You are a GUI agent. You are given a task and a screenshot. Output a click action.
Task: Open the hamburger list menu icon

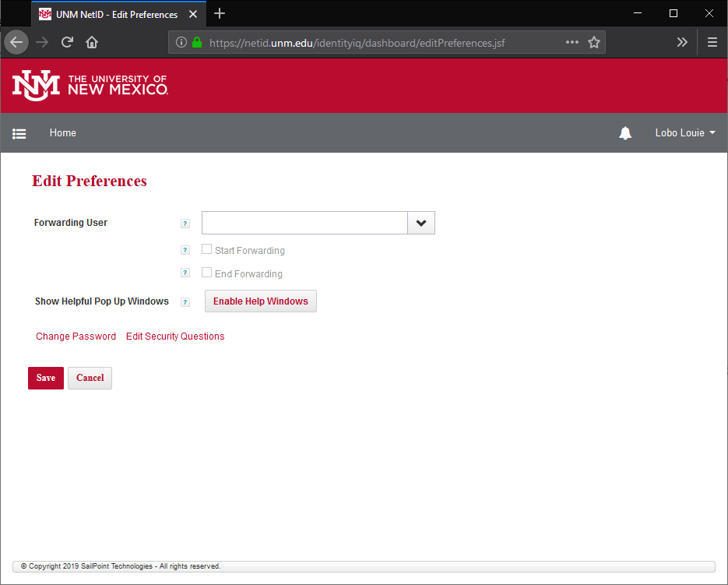point(19,134)
